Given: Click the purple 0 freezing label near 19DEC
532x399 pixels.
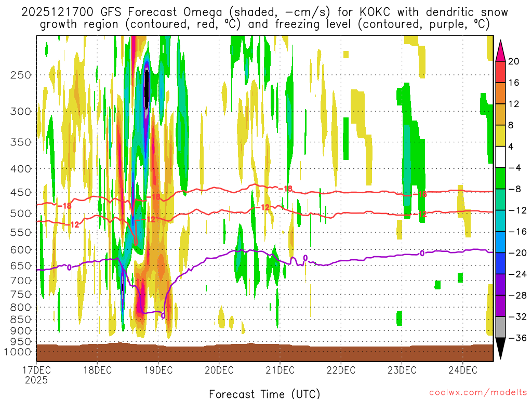Looking at the screenshot, I should (x=163, y=315).
